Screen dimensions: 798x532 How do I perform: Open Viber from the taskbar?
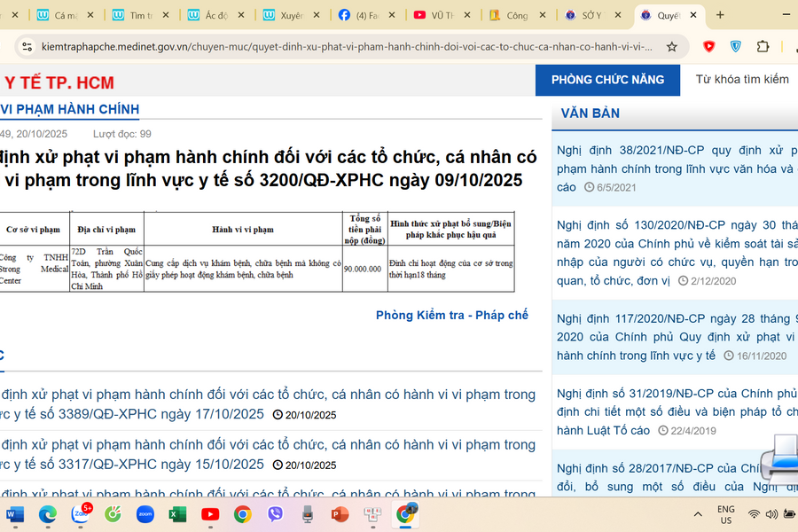(275, 513)
